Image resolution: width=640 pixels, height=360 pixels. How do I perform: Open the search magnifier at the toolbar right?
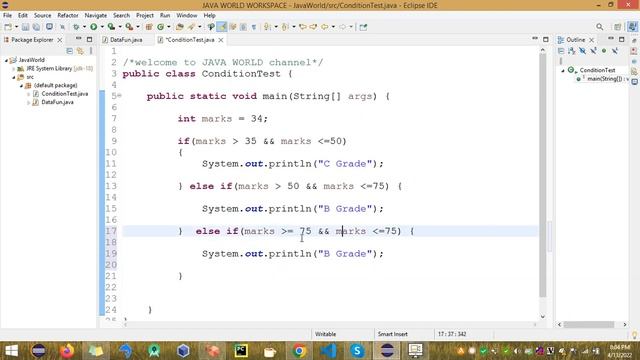[x=599, y=27]
